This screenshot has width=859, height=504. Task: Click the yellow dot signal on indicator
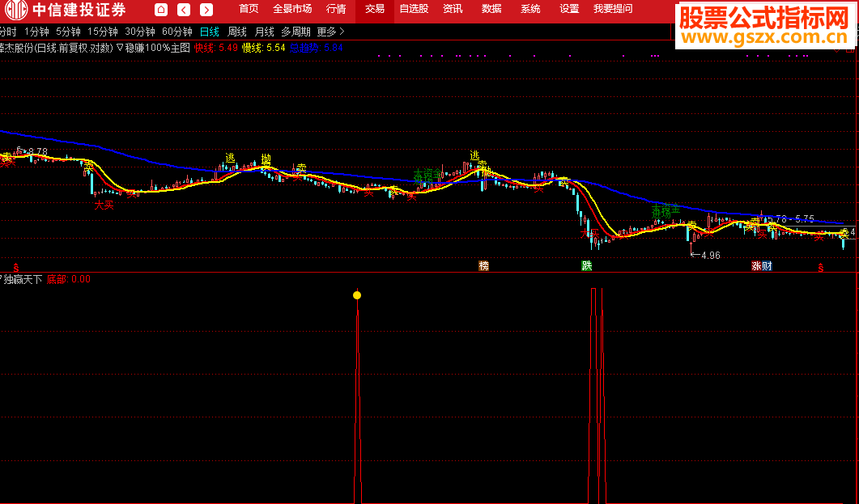[357, 295]
